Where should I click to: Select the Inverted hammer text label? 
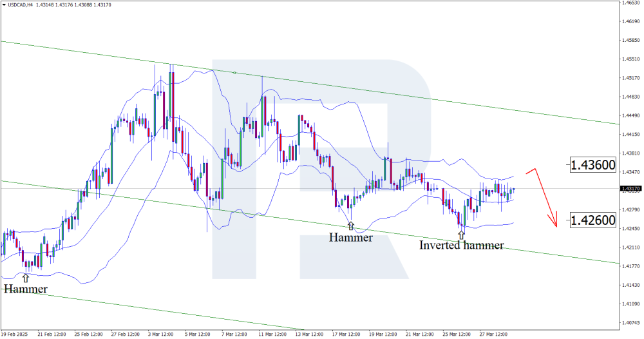(x=461, y=246)
